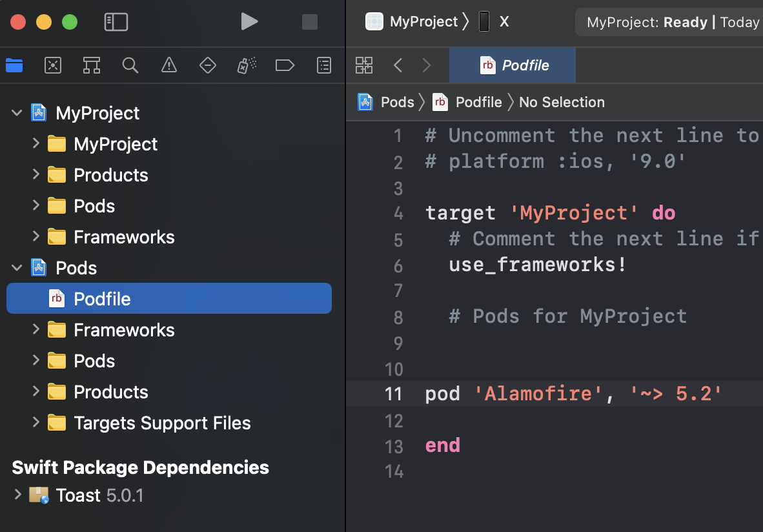Screen dimensions: 763x532
Task: Click the '# Uncomment the next line' comment
Action: click(592, 136)
